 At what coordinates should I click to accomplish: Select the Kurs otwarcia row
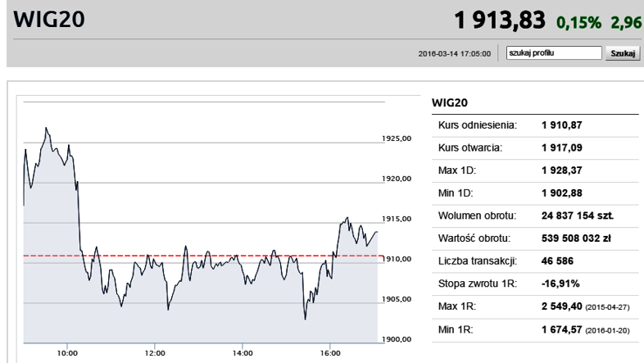(535, 147)
